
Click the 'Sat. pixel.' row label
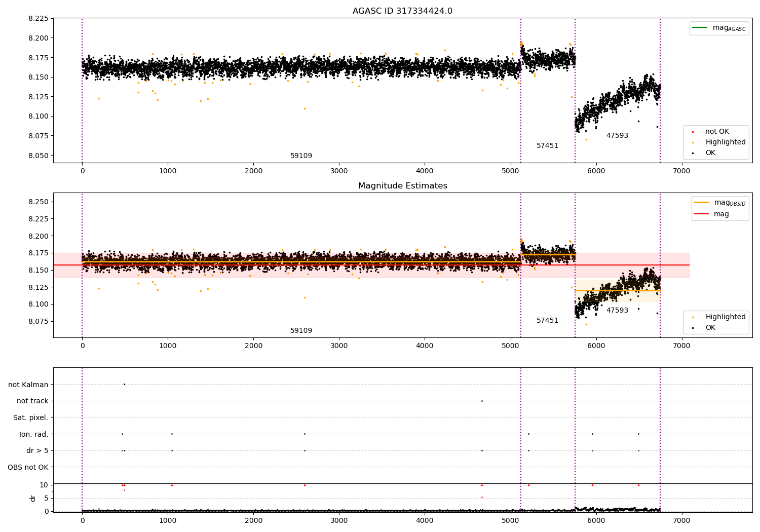pyautogui.click(x=31, y=418)
